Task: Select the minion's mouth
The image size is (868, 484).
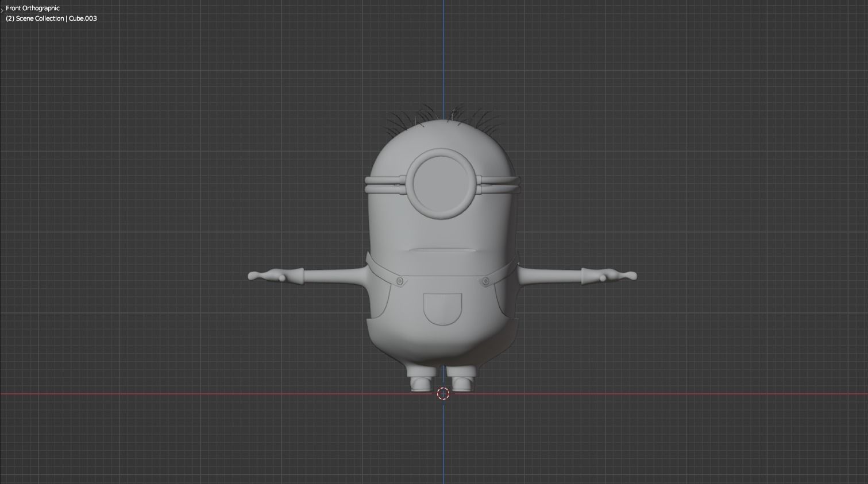Action: [442, 251]
